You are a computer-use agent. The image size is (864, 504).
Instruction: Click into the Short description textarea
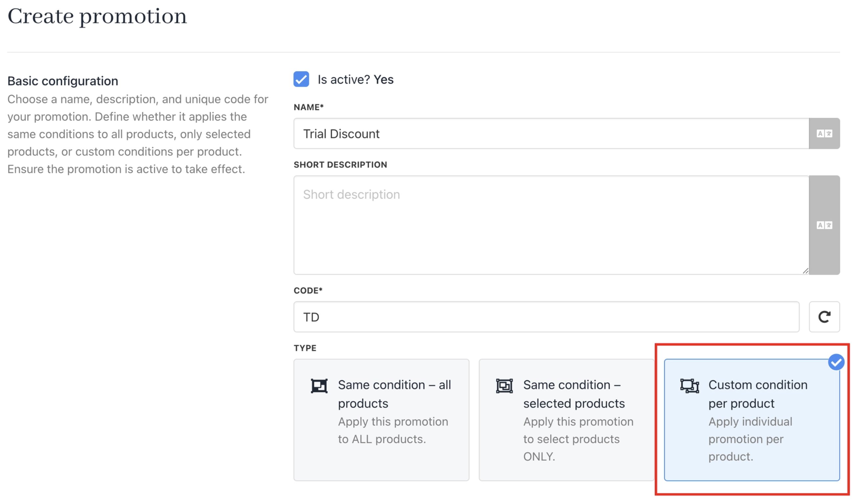click(x=551, y=225)
